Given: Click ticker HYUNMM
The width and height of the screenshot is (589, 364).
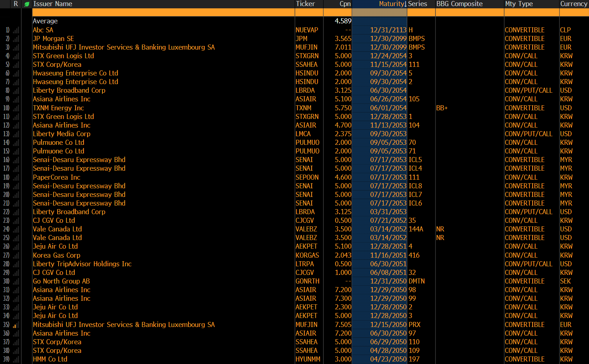Looking at the screenshot, I should 308,359.
